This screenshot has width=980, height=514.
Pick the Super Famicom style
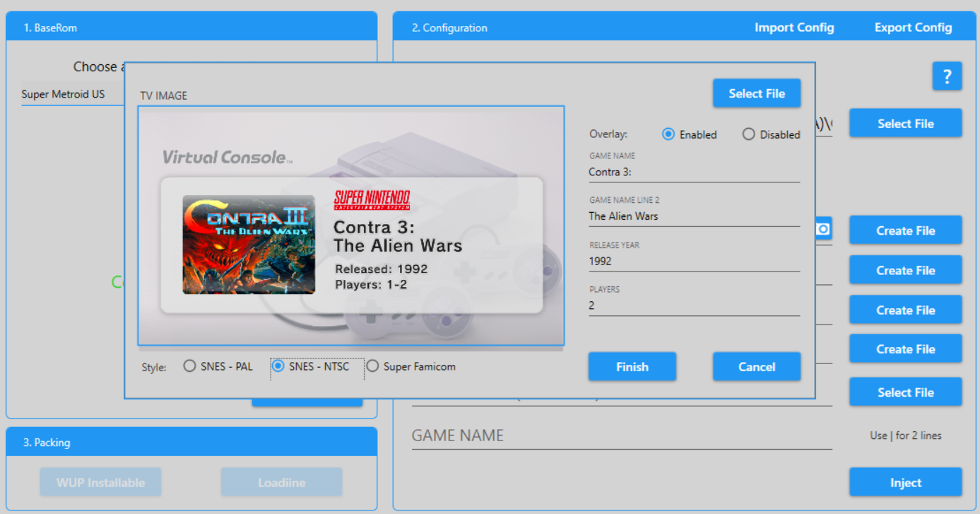click(372, 366)
